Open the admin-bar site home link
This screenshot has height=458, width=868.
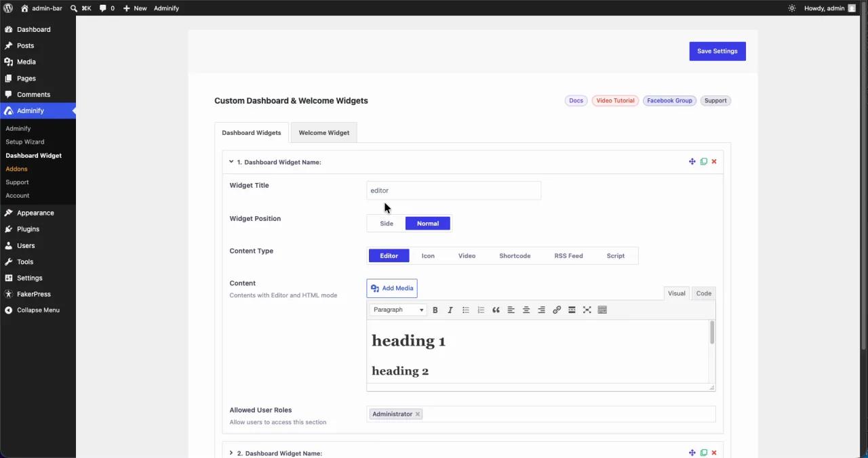41,8
